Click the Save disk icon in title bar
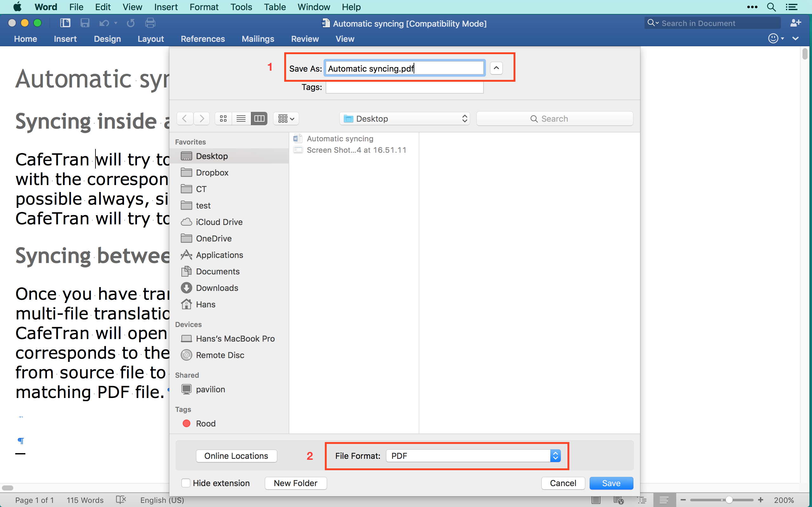The height and width of the screenshot is (507, 812). click(85, 23)
